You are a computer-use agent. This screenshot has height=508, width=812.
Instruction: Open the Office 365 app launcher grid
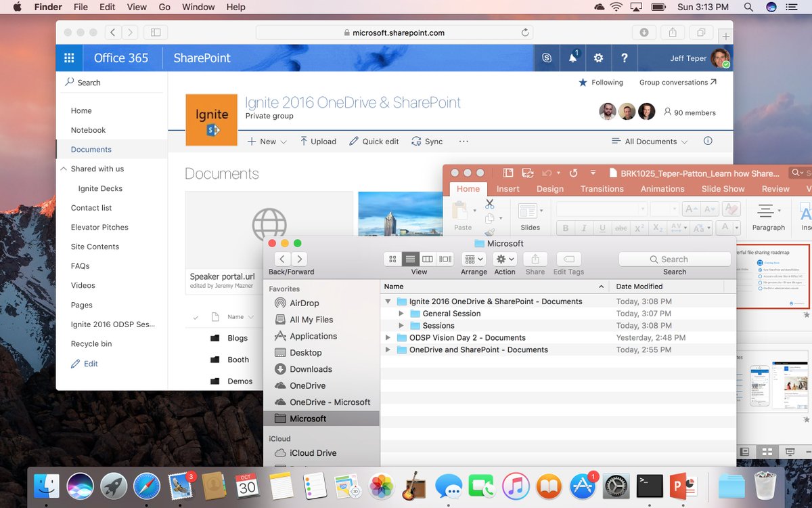pos(69,58)
